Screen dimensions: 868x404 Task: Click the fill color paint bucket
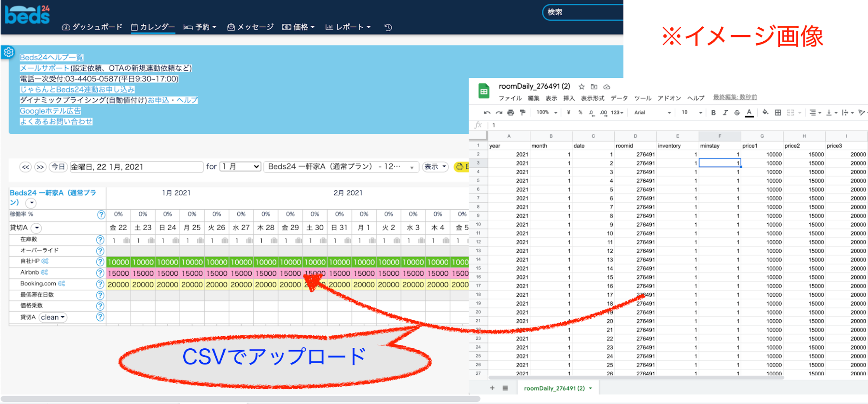point(765,113)
